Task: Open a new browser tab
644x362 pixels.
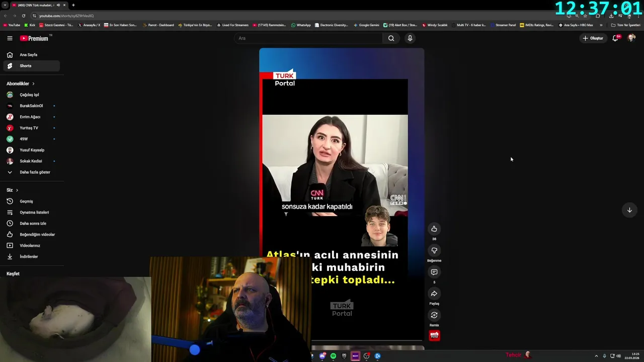Action: [73, 5]
